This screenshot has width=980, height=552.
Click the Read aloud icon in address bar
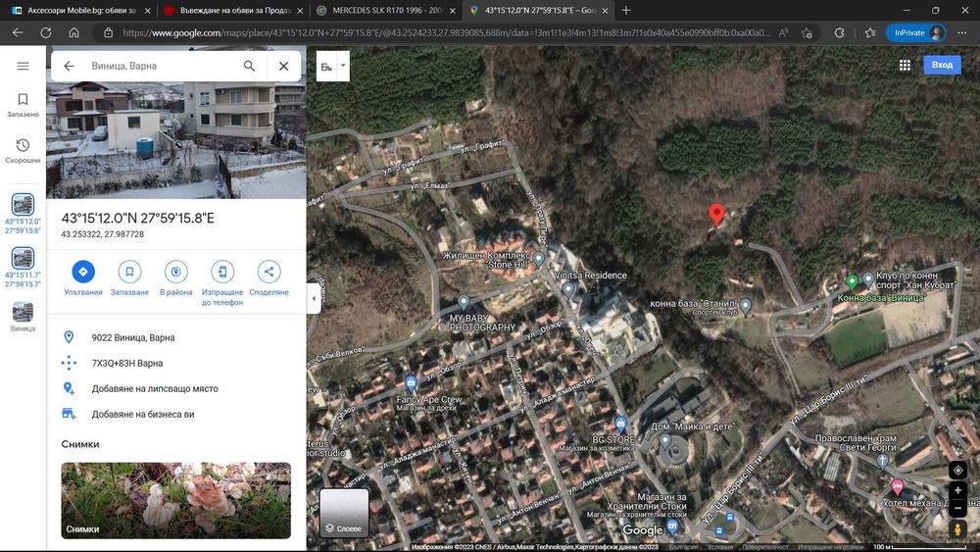pyautogui.click(x=783, y=32)
